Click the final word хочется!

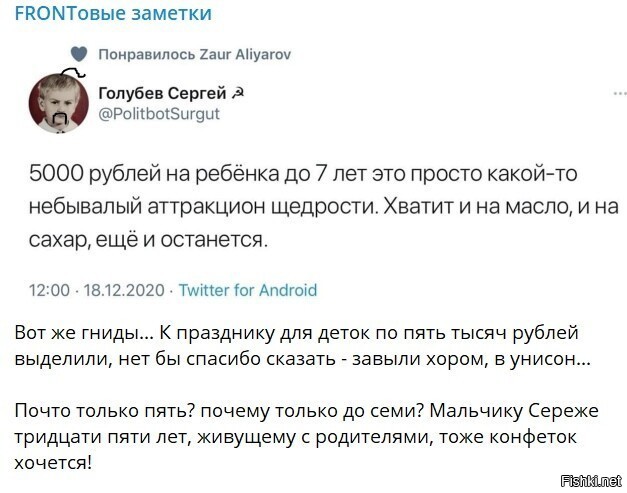53,463
